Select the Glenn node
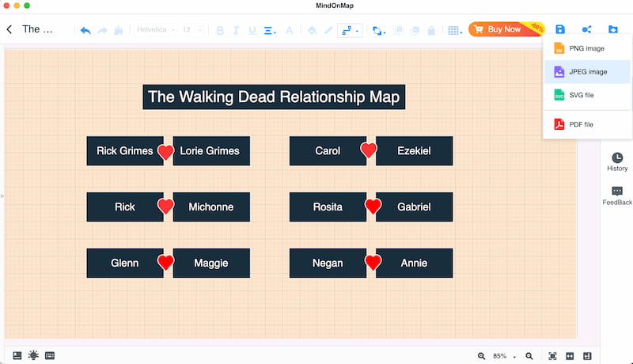This screenshot has width=633, height=364. [125, 264]
